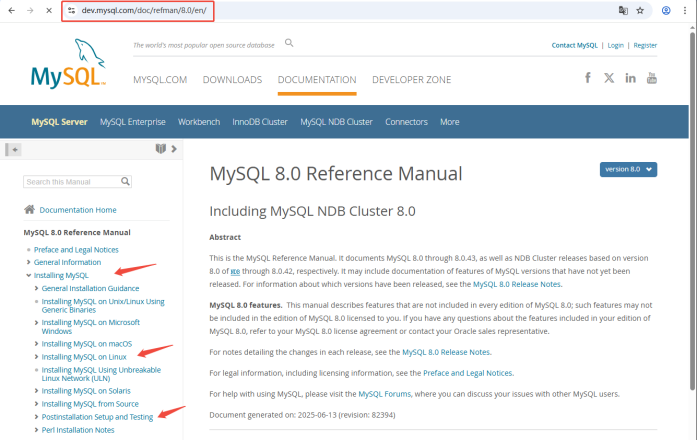This screenshot has height=440, width=697.
Task: Open the DEVELOPER ZONE navigation tab
Action: pos(412,80)
